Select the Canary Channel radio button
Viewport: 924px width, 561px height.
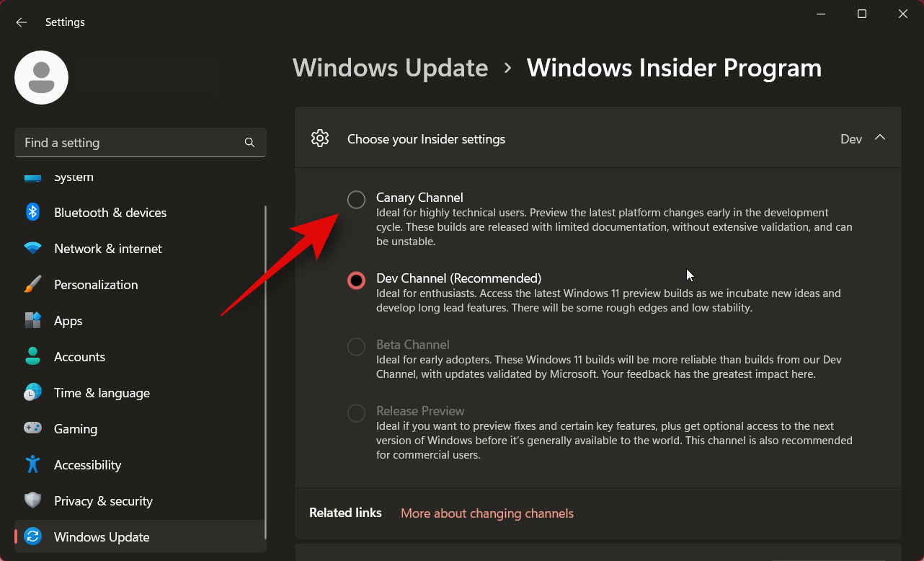coord(356,200)
